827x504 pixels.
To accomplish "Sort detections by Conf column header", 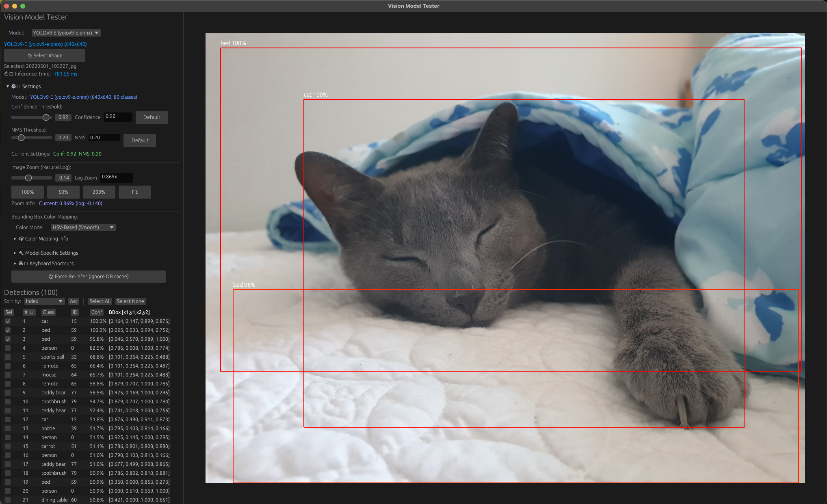I will [97, 312].
